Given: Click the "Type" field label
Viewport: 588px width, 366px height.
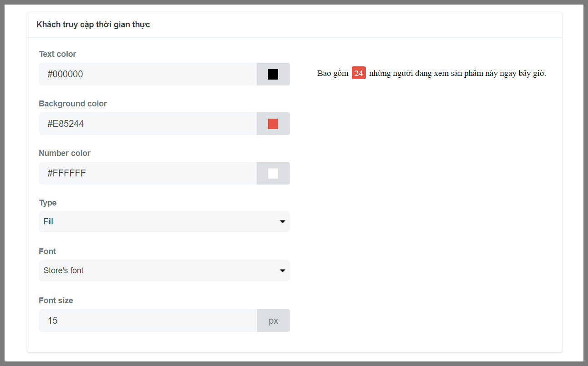Looking at the screenshot, I should coord(48,203).
